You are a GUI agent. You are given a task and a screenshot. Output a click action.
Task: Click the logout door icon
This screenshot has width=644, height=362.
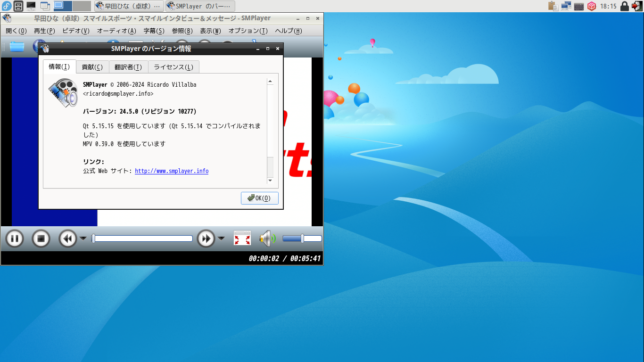click(x=637, y=6)
